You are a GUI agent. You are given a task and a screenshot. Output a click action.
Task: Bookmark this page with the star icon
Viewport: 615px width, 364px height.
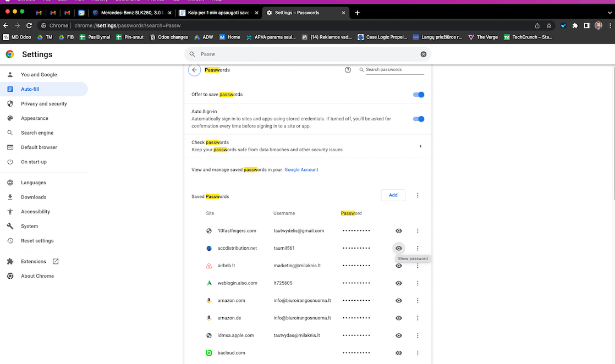coord(549,25)
